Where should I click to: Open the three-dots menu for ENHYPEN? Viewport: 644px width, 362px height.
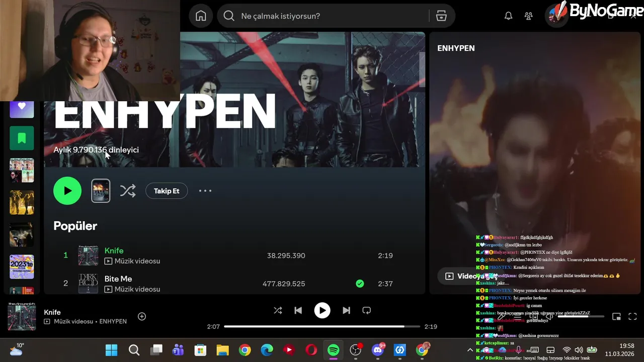205,191
